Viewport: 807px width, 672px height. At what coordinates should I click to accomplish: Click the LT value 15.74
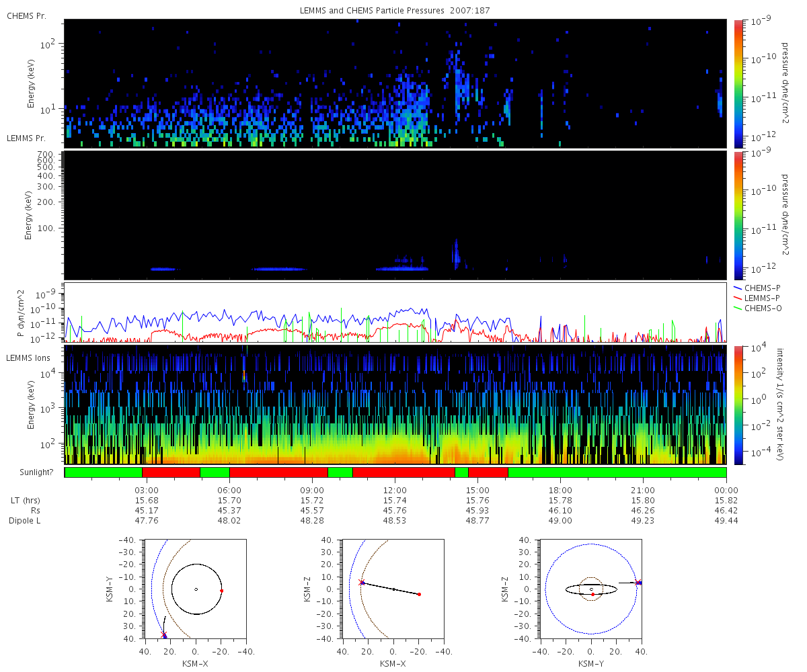coord(395,501)
